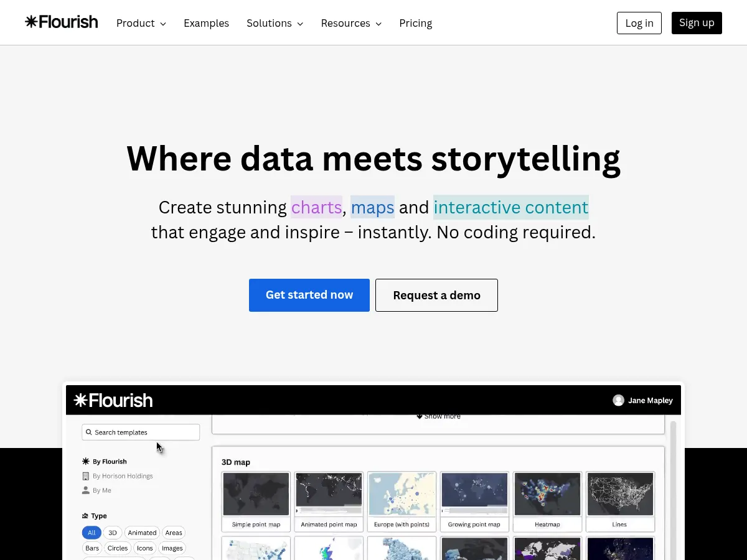Click the arrow icon next to Show more
The height and width of the screenshot is (560, 747).
[420, 416]
